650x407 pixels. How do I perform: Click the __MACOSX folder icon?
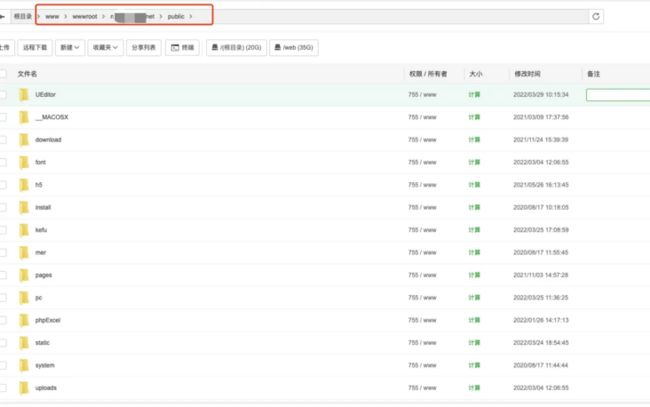coord(24,117)
